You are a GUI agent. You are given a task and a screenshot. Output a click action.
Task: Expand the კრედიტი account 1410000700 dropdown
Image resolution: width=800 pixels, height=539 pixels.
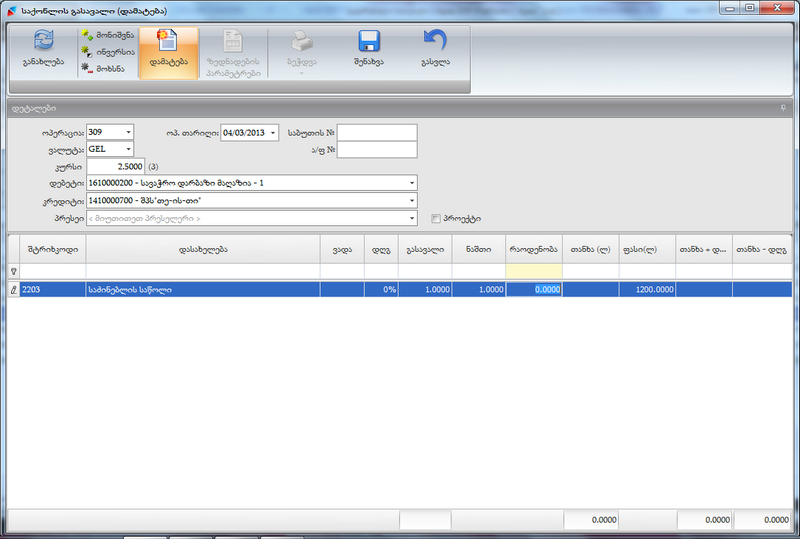411,200
